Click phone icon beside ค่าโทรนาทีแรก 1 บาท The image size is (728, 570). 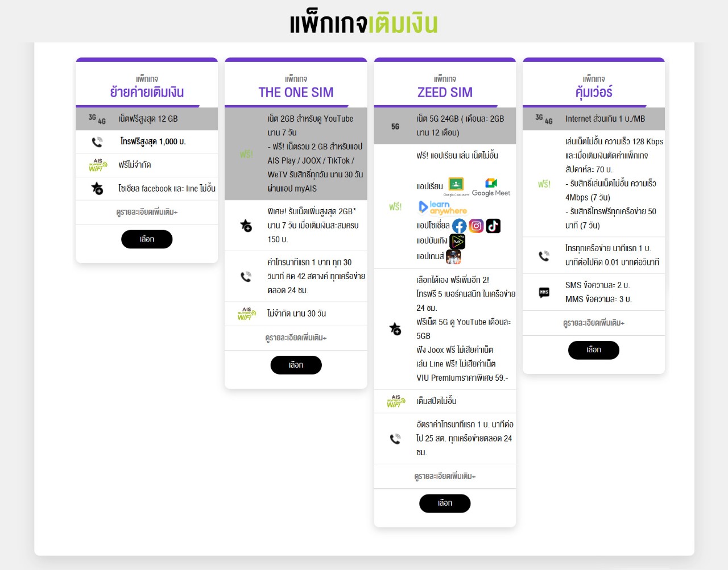pos(246,276)
